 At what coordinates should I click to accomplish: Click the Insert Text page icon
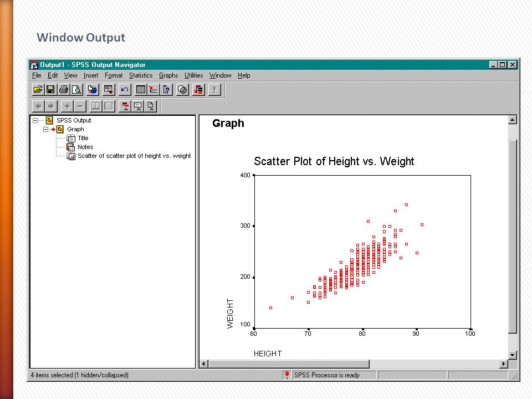(151, 106)
